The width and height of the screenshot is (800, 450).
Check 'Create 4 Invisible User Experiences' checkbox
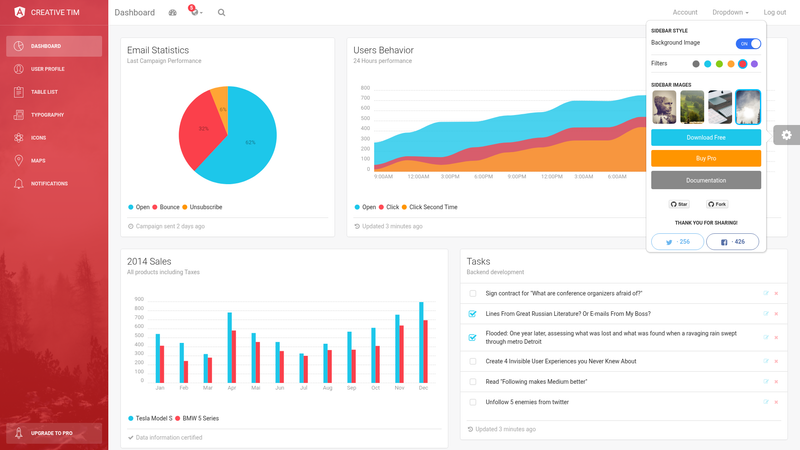tap(472, 361)
